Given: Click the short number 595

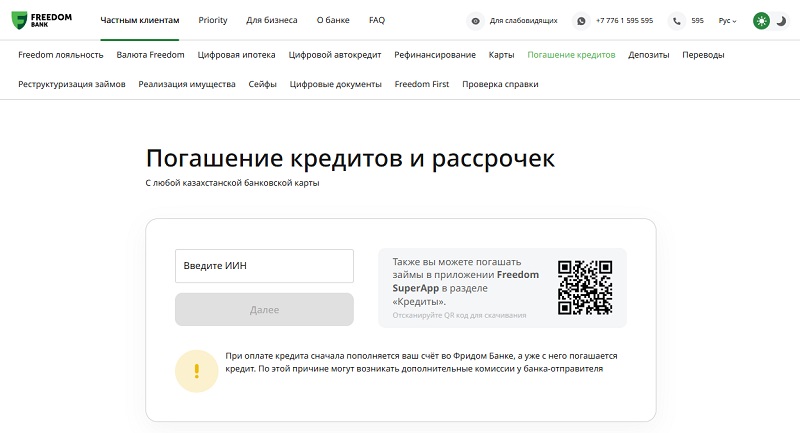Looking at the screenshot, I should tap(697, 21).
